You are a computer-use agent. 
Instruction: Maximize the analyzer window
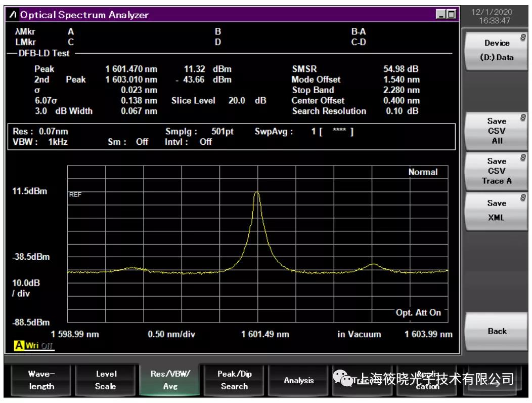click(451, 15)
